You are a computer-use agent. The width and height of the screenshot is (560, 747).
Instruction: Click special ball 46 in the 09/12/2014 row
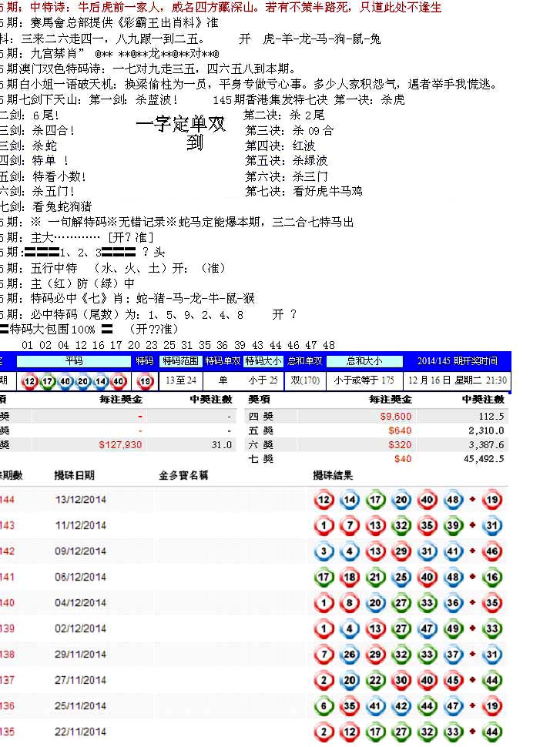pyautogui.click(x=491, y=551)
